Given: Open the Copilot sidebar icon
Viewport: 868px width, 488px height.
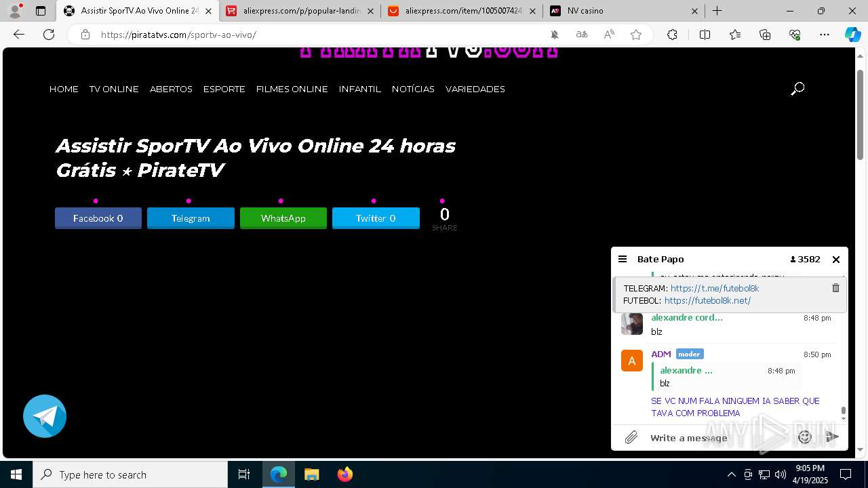Looking at the screenshot, I should [x=852, y=35].
